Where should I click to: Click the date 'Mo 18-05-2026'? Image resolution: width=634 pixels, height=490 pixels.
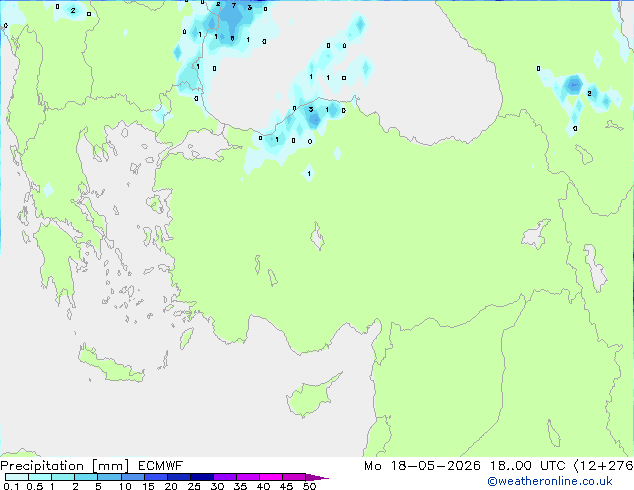pos(422,466)
